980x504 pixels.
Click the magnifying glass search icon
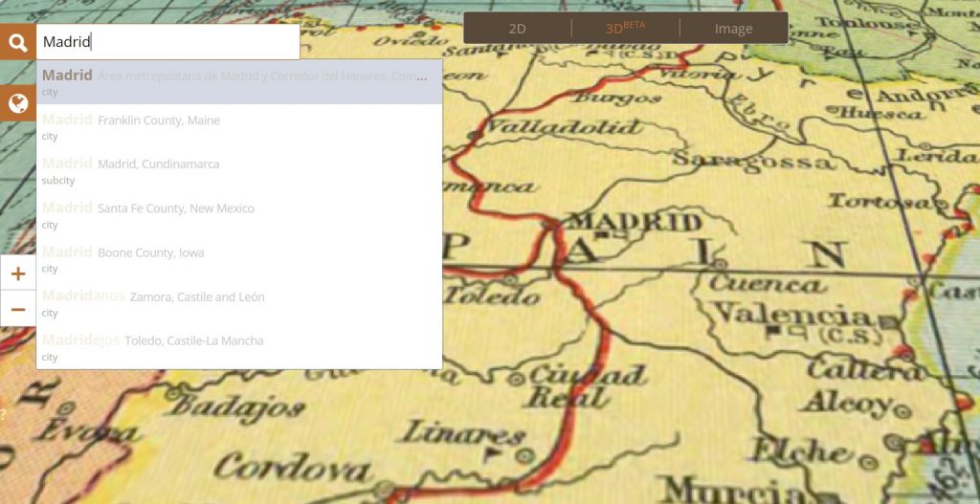click(x=17, y=42)
